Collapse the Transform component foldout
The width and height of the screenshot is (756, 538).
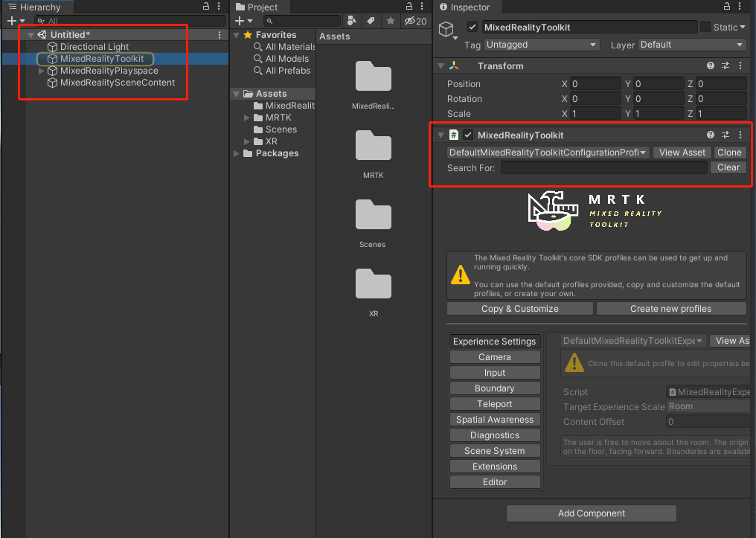pos(441,66)
